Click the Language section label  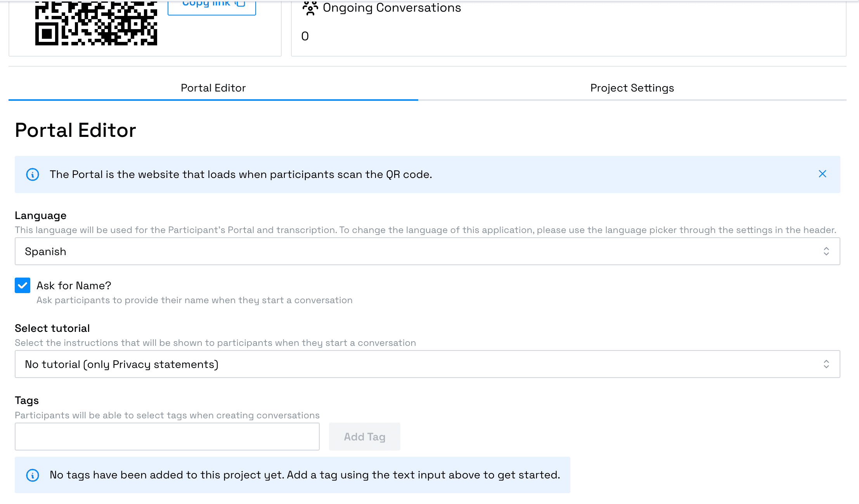41,216
